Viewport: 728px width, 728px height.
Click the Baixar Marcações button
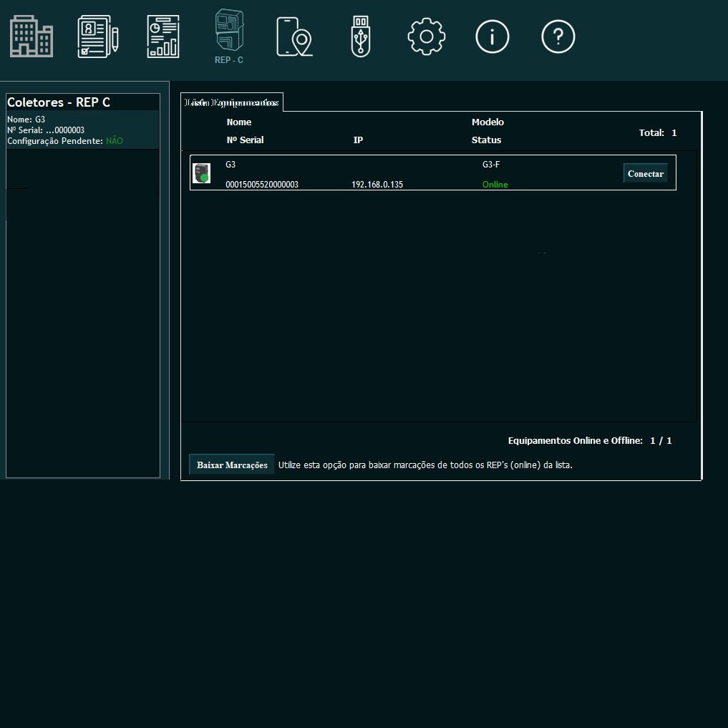(232, 465)
